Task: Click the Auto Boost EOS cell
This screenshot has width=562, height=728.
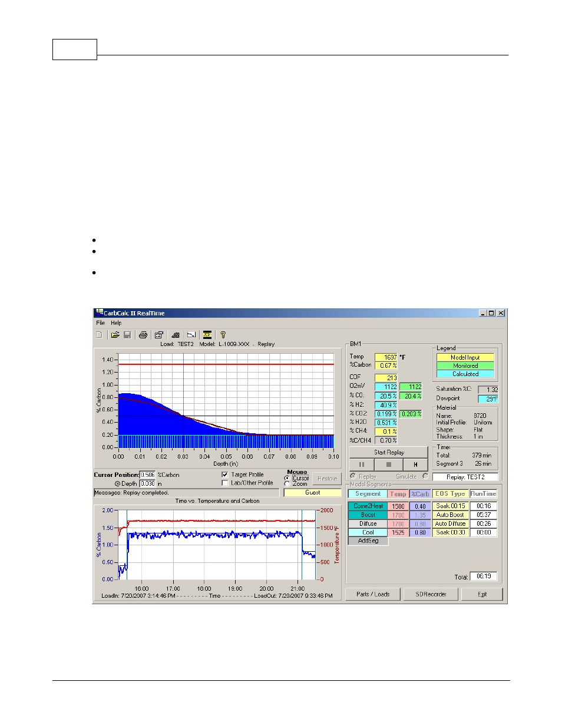Action: coord(451,515)
